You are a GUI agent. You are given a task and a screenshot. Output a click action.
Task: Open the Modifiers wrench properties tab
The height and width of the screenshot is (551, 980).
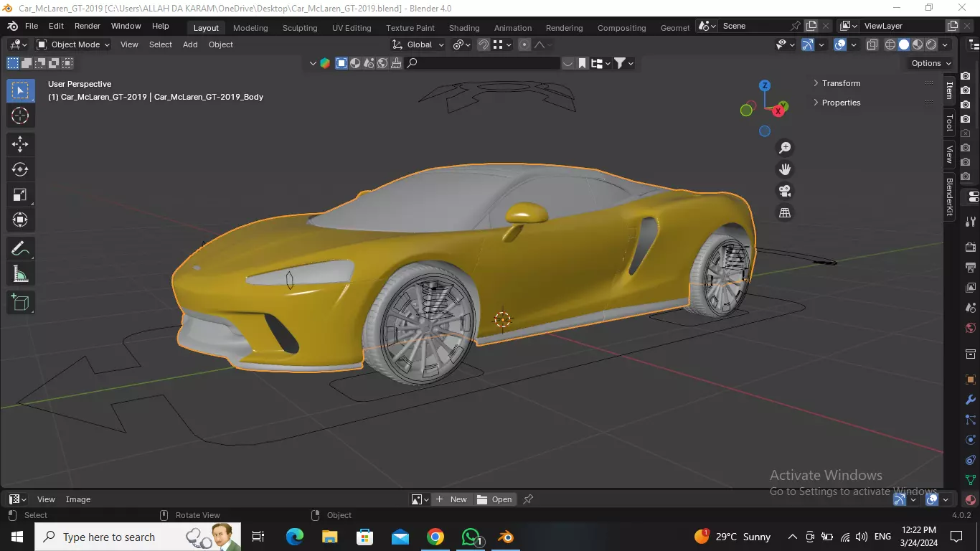pos(971,400)
